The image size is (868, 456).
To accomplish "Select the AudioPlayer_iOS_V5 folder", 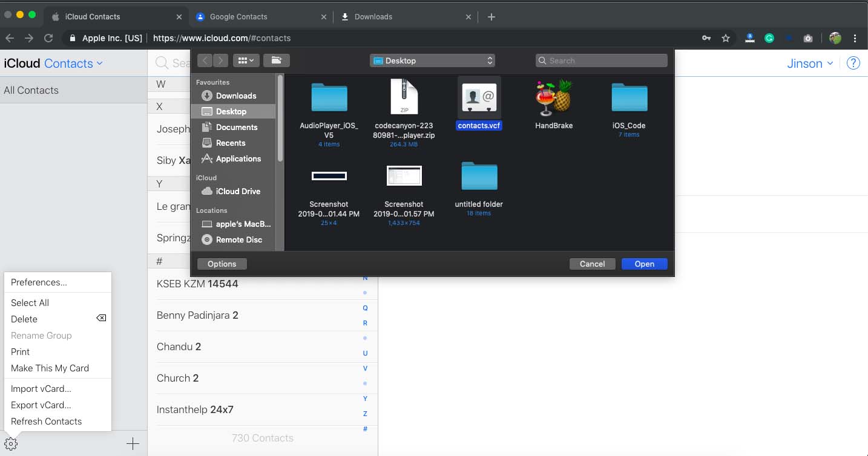I will pyautogui.click(x=329, y=97).
